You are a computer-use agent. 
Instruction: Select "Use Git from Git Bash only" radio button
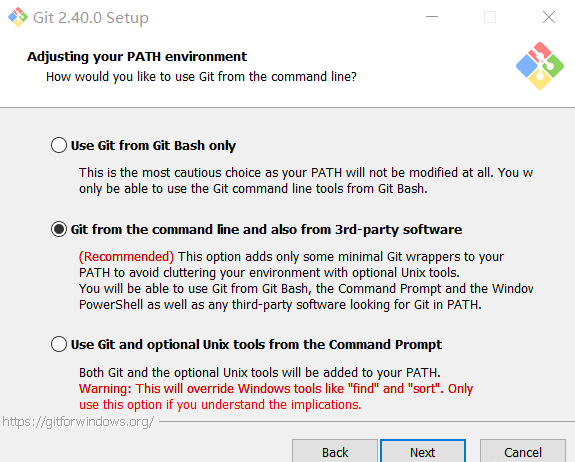tap(59, 145)
